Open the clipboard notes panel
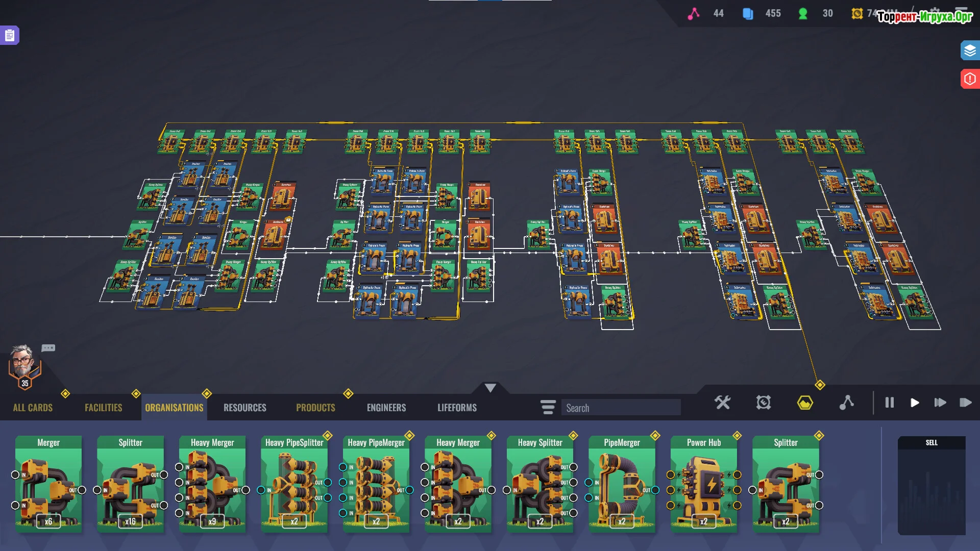 (x=9, y=35)
